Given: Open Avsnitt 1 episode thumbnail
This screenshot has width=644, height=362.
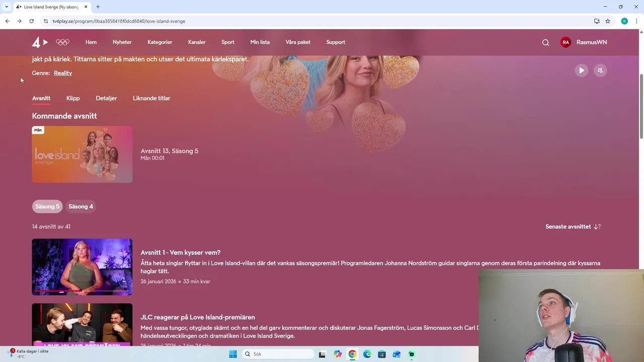Looking at the screenshot, I should 82,267.
